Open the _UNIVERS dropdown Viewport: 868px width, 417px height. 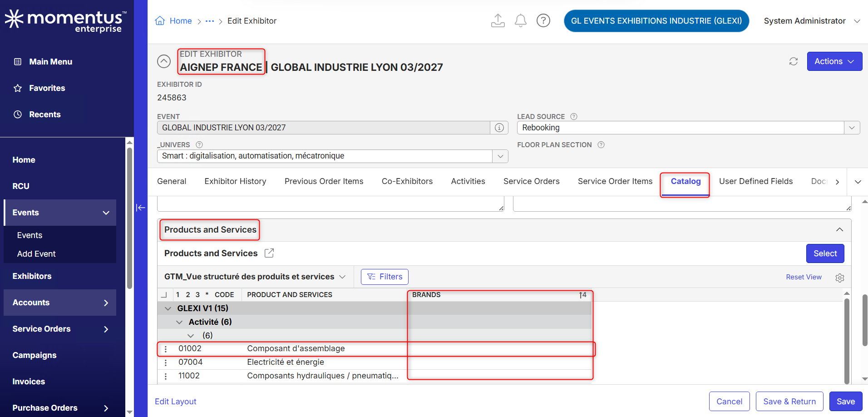(x=500, y=156)
